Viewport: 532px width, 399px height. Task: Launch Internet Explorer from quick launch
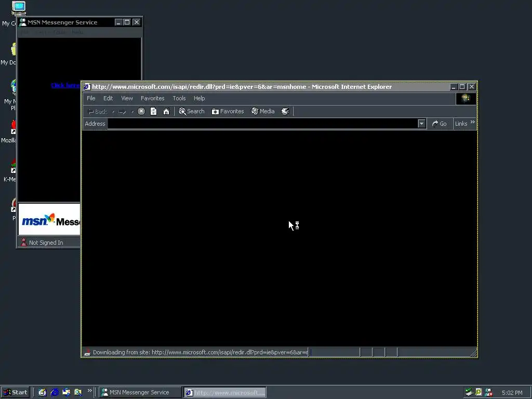54,392
